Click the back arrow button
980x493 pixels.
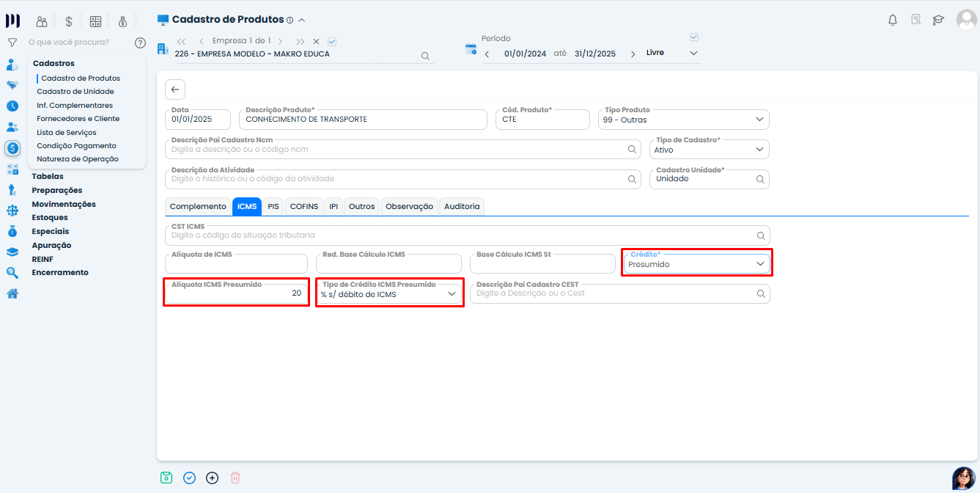175,90
